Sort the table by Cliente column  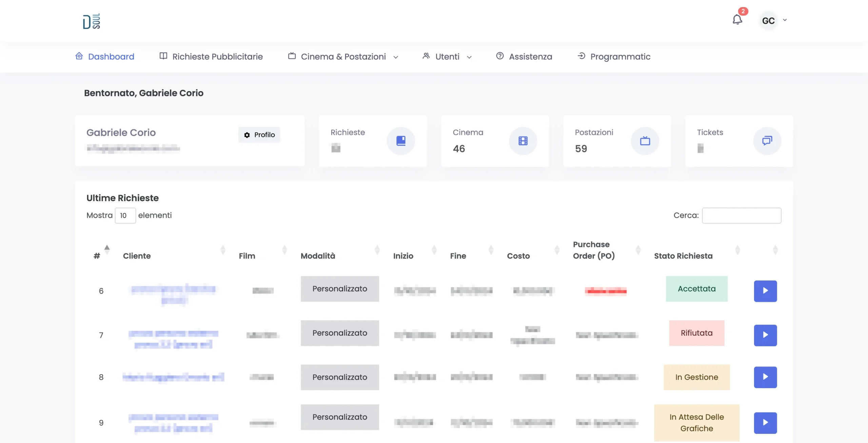click(x=223, y=250)
